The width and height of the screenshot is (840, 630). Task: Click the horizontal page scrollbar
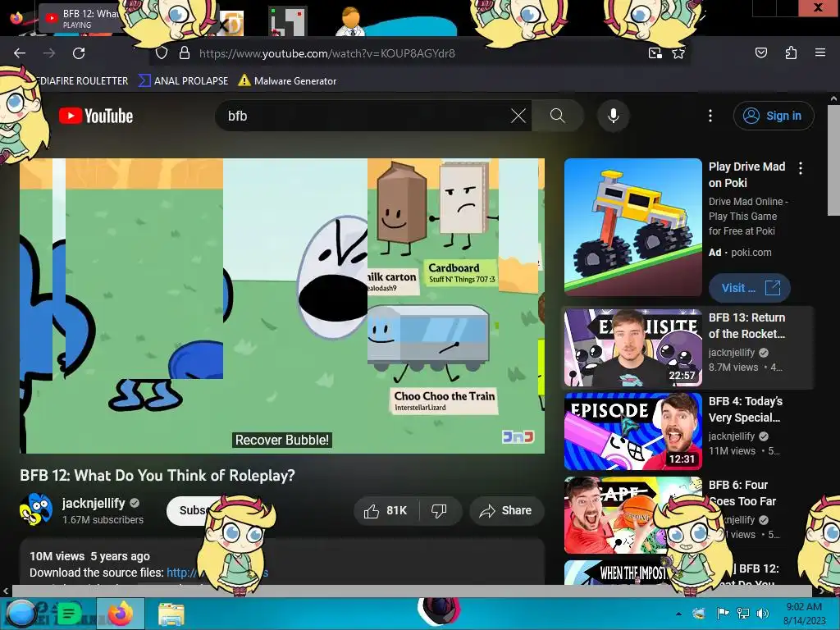click(412, 591)
